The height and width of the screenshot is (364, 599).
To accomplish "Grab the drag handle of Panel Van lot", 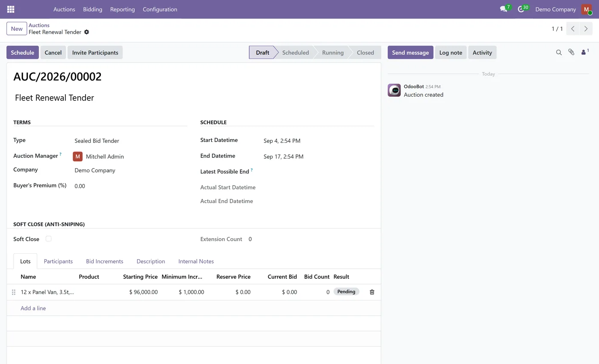I will [14, 292].
